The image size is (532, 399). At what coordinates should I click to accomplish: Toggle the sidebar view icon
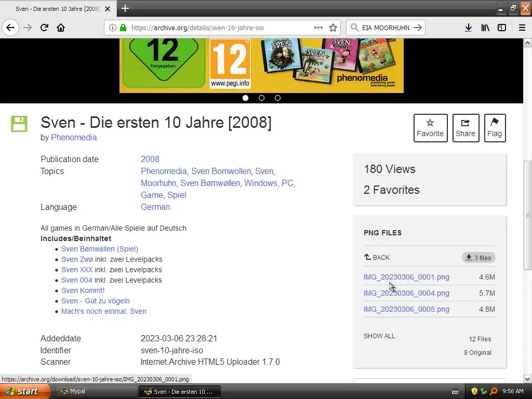pos(502,28)
